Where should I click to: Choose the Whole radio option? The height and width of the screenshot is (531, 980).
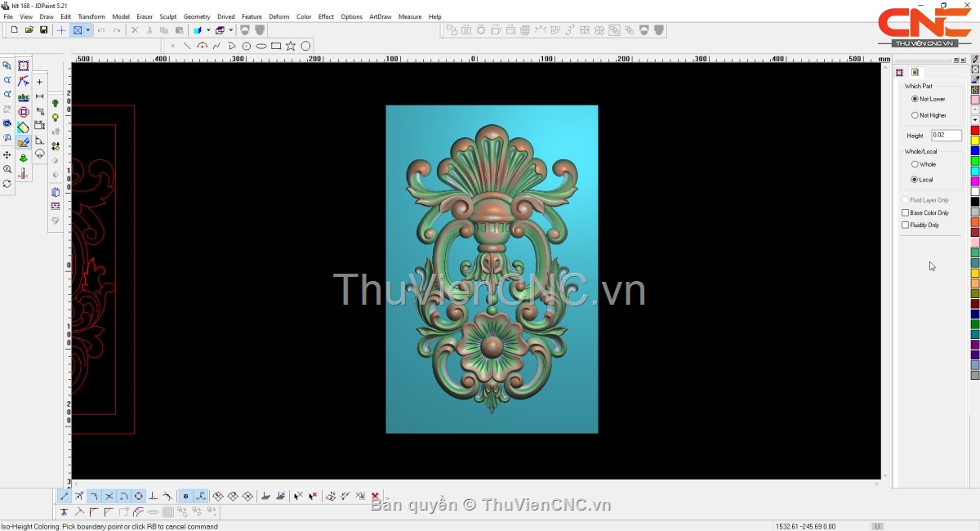[915, 164]
